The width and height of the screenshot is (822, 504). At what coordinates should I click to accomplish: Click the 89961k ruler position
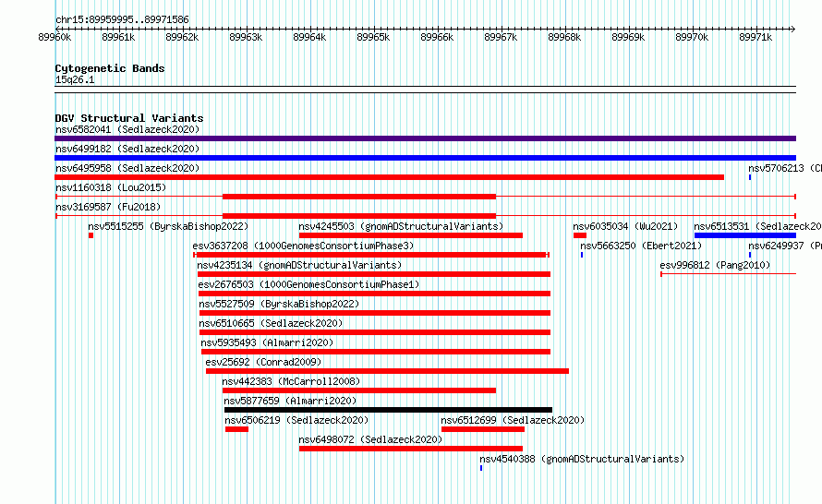click(118, 37)
